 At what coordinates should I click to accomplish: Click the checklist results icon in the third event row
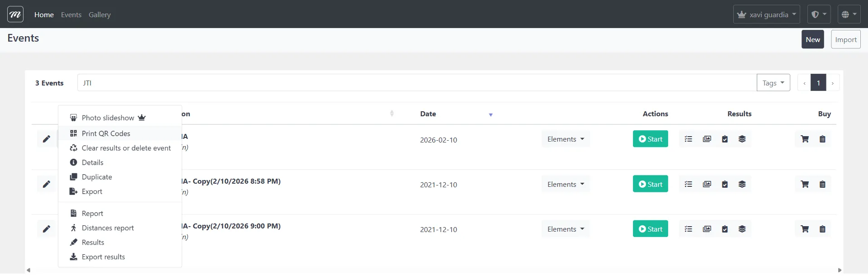pyautogui.click(x=689, y=229)
